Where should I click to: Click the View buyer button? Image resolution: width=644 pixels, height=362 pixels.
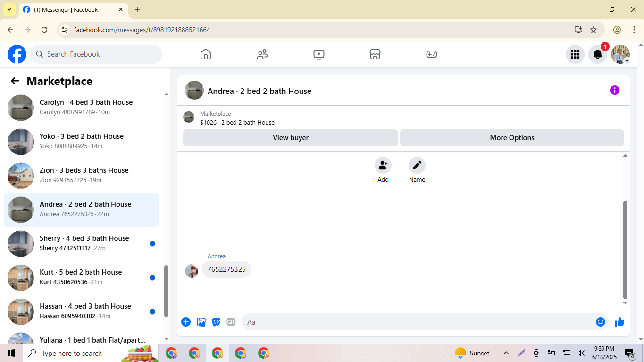(291, 138)
